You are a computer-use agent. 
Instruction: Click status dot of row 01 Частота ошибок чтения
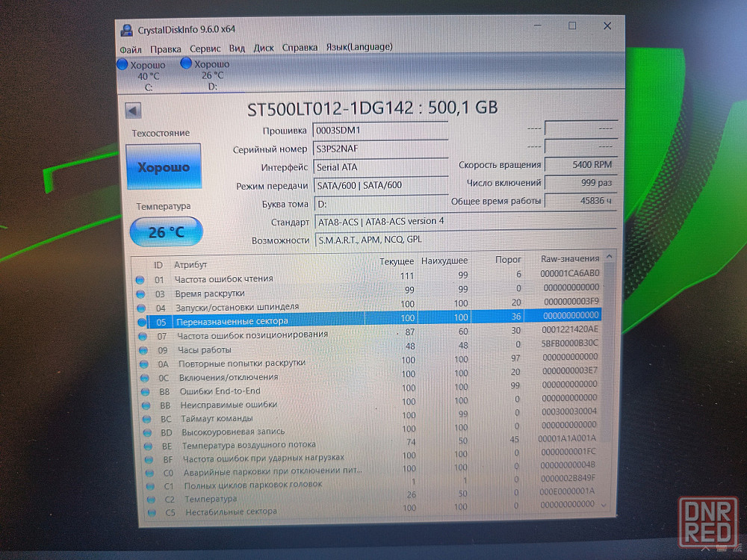tap(140, 279)
